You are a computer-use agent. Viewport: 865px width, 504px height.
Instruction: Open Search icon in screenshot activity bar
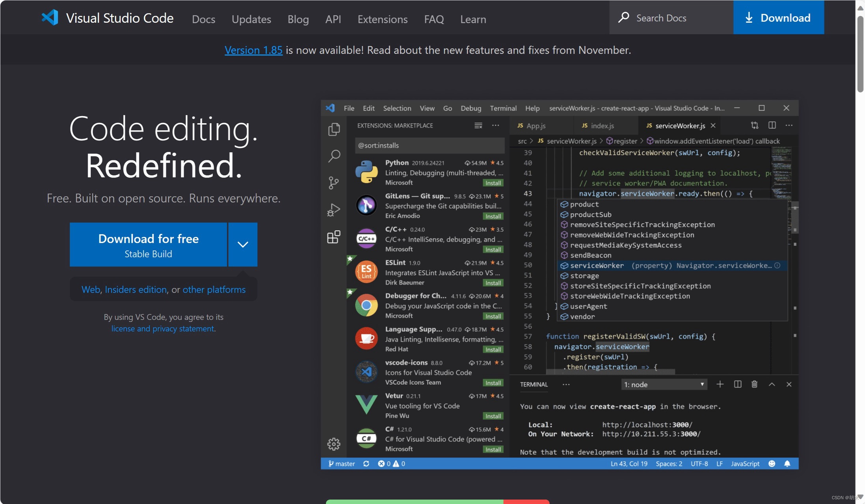point(334,156)
